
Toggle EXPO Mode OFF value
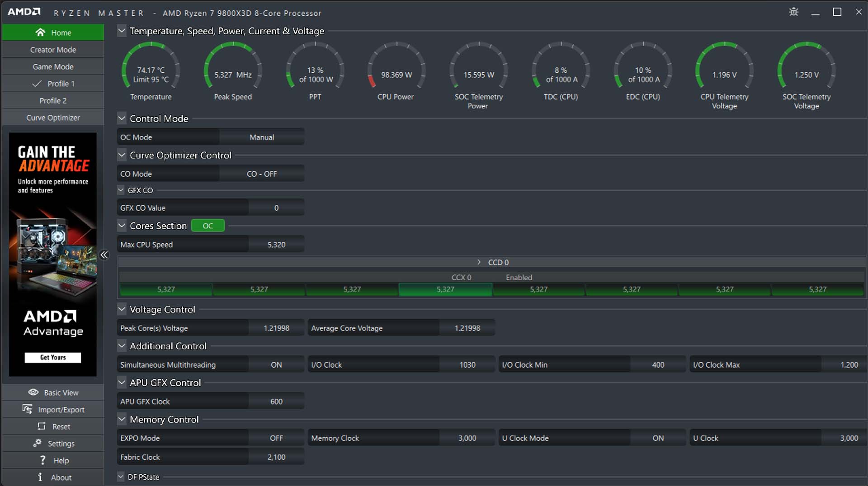pyautogui.click(x=276, y=438)
